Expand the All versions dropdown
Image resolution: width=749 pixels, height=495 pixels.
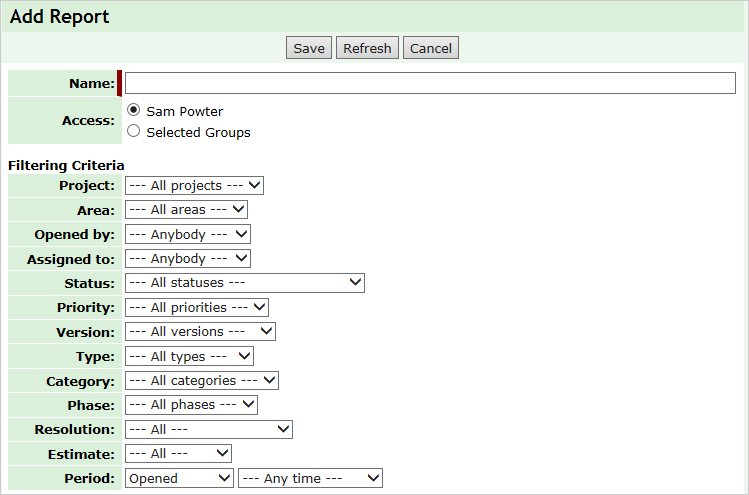point(200,332)
